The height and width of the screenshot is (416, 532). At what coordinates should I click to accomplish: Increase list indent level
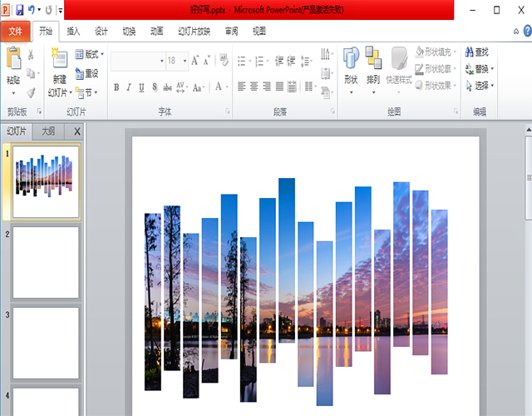point(291,61)
